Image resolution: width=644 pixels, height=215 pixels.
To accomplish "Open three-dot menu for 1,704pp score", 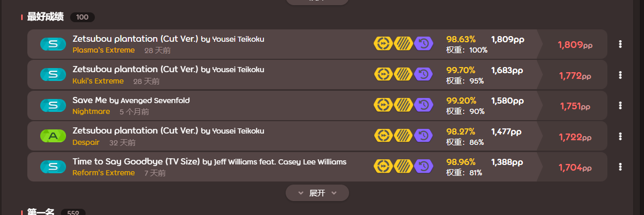I will (620, 167).
